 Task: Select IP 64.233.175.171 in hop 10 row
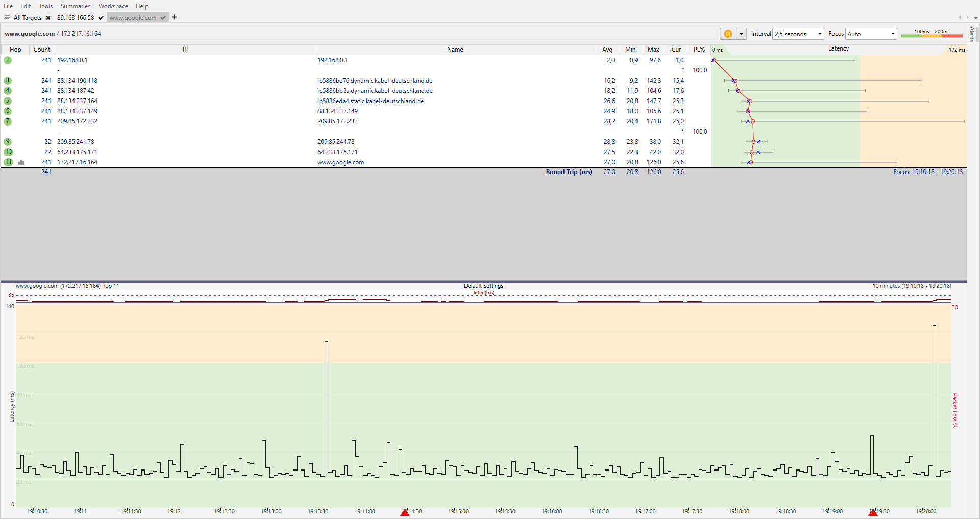[x=77, y=152]
